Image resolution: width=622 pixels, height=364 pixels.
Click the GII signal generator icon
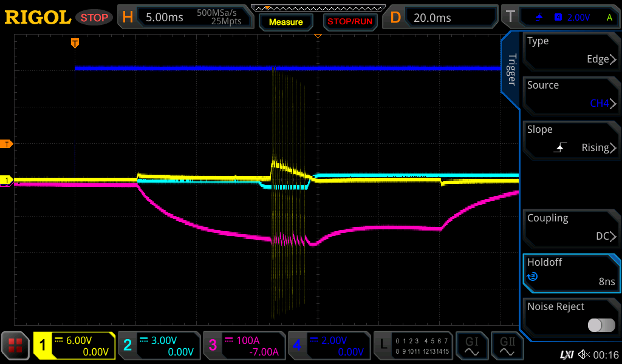(507, 346)
